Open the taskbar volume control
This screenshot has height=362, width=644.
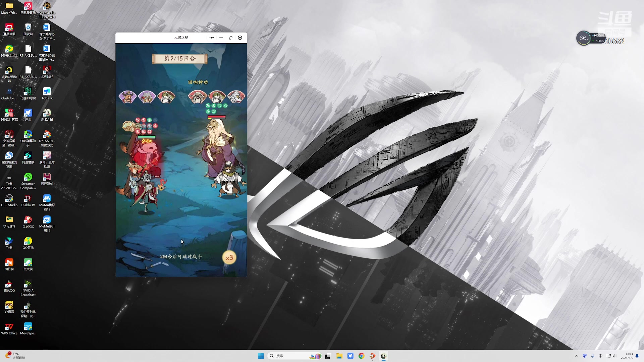click(614, 356)
